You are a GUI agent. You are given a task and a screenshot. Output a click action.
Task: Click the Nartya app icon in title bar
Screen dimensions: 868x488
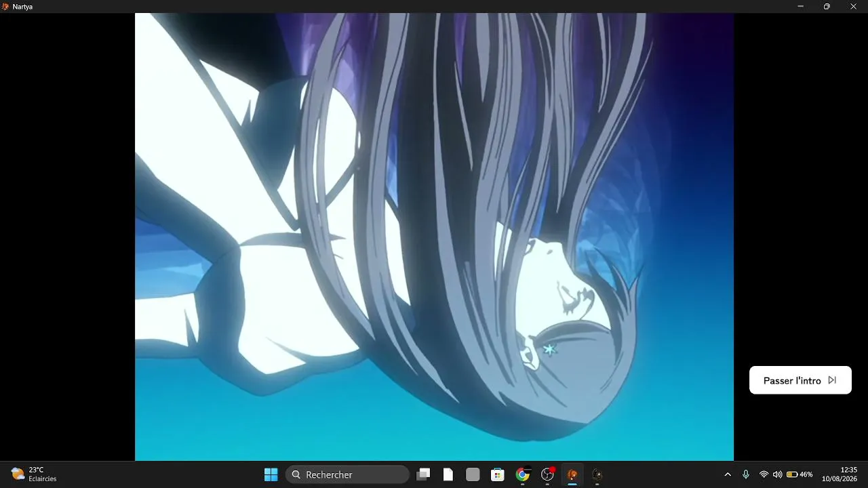(6, 6)
